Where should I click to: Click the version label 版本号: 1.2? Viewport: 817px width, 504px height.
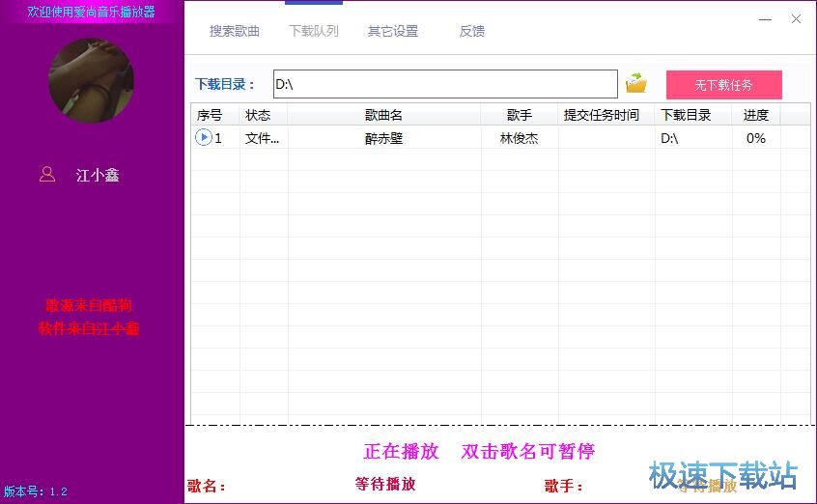point(36,491)
